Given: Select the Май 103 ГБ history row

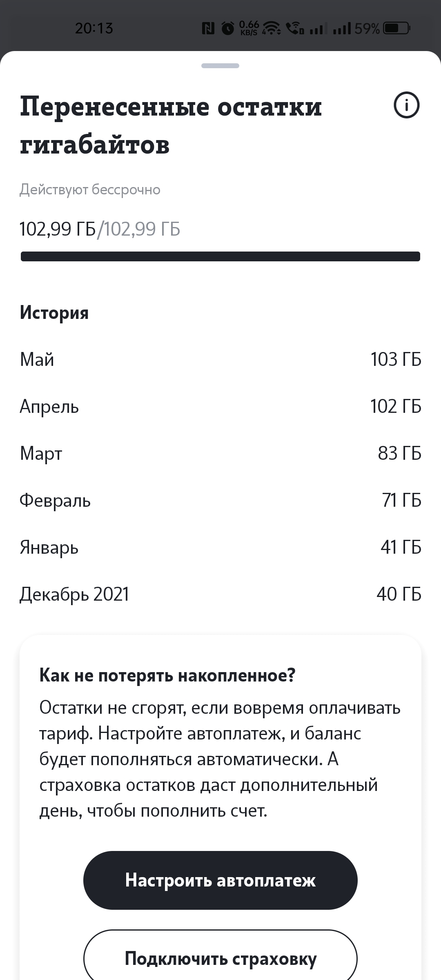Looking at the screenshot, I should tap(220, 359).
